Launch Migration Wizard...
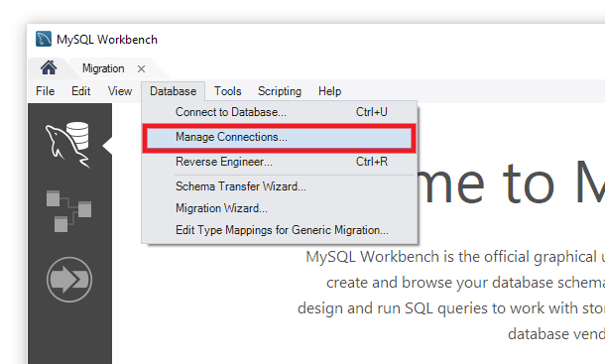The image size is (605, 364). (x=280, y=208)
